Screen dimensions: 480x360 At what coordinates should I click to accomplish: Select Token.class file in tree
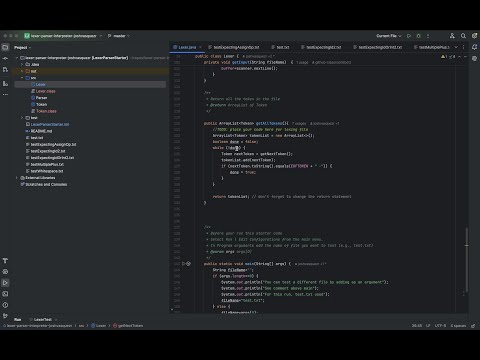[44, 111]
